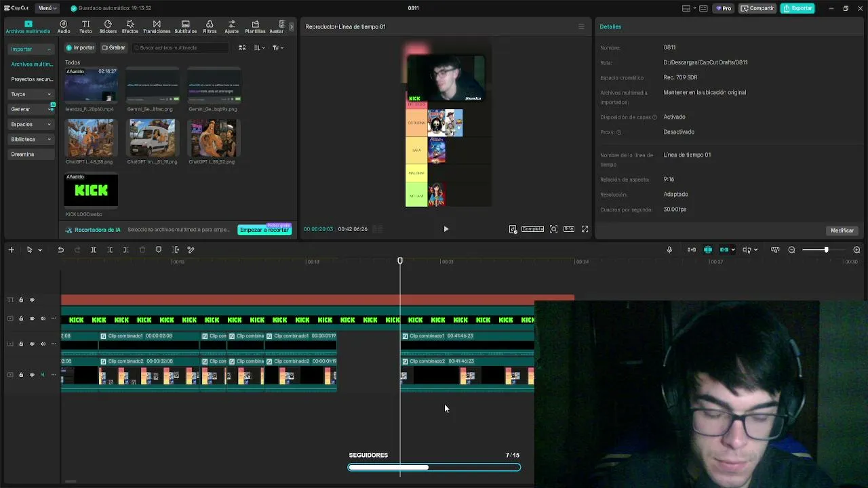
Task: Play the preview in the player
Action: 446,229
